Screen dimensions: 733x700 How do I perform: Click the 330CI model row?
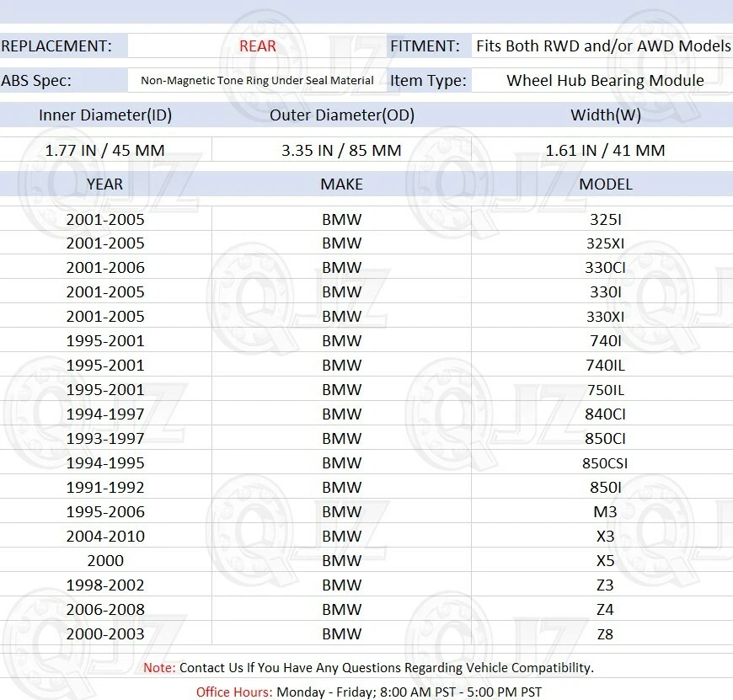366,268
